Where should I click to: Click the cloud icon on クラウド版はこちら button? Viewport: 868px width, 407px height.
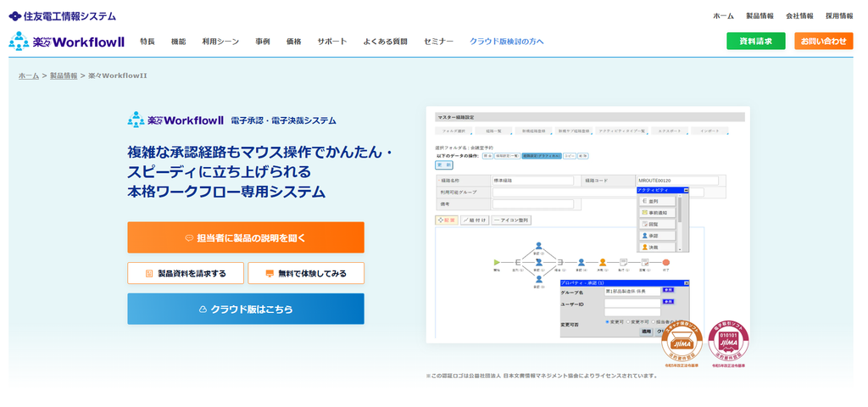(x=203, y=309)
